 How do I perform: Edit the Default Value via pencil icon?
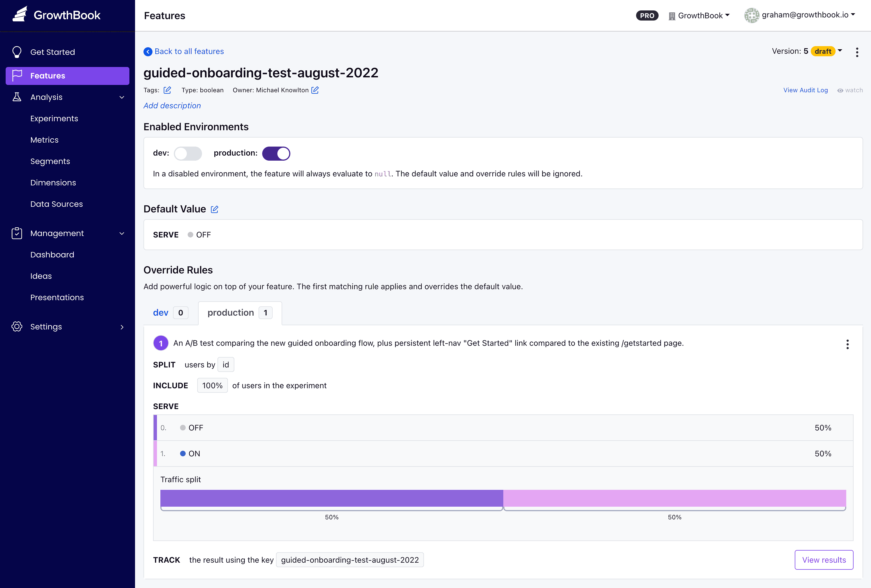pyautogui.click(x=214, y=209)
